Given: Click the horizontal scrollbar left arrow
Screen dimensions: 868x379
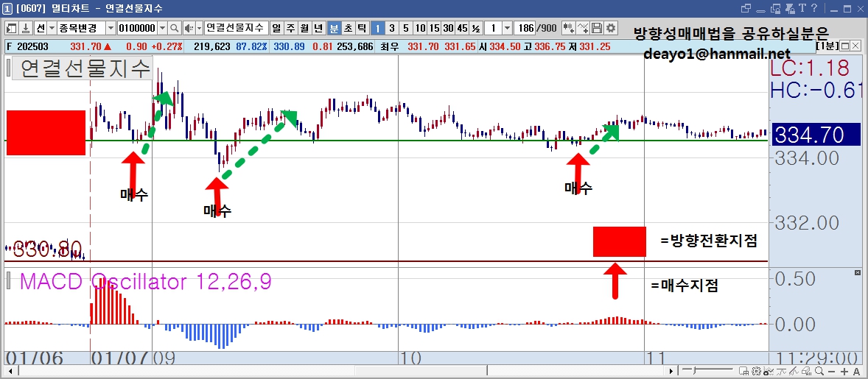Looking at the screenshot, I should pyautogui.click(x=9, y=371).
